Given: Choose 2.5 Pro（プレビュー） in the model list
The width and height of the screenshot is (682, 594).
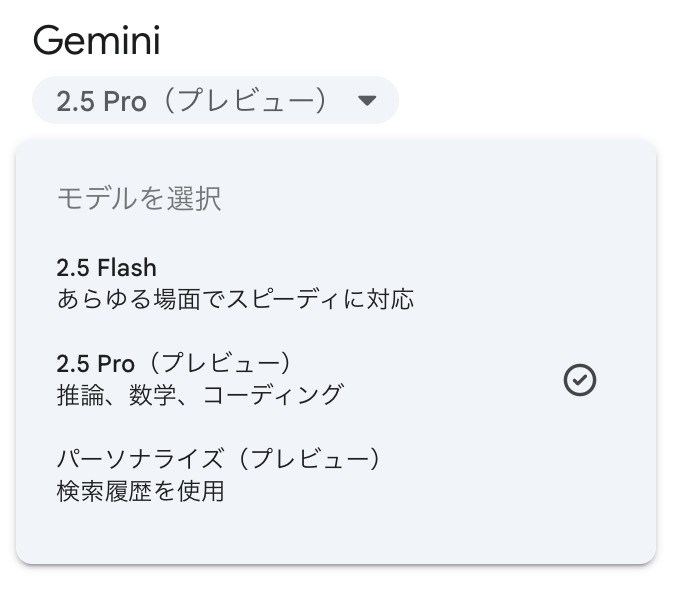Looking at the screenshot, I should pyautogui.click(x=336, y=379).
